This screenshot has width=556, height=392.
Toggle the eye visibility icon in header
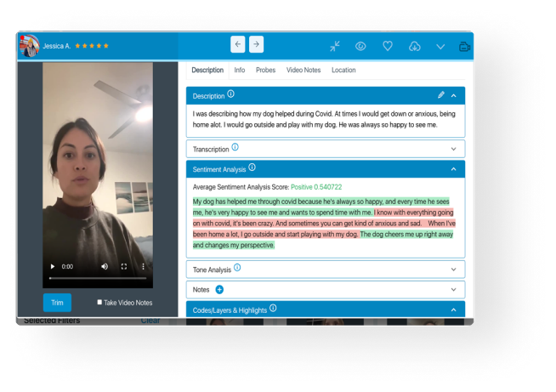coord(360,46)
